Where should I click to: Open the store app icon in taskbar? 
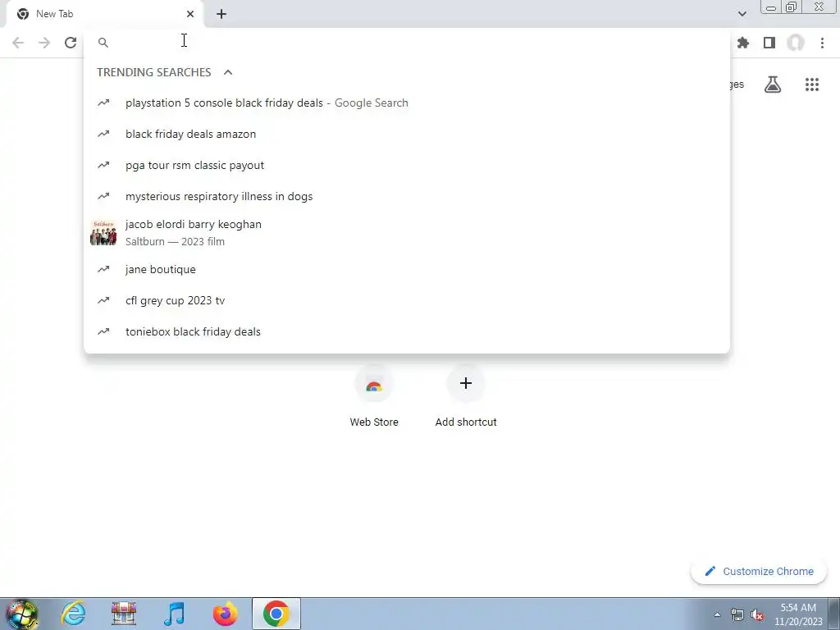(124, 614)
